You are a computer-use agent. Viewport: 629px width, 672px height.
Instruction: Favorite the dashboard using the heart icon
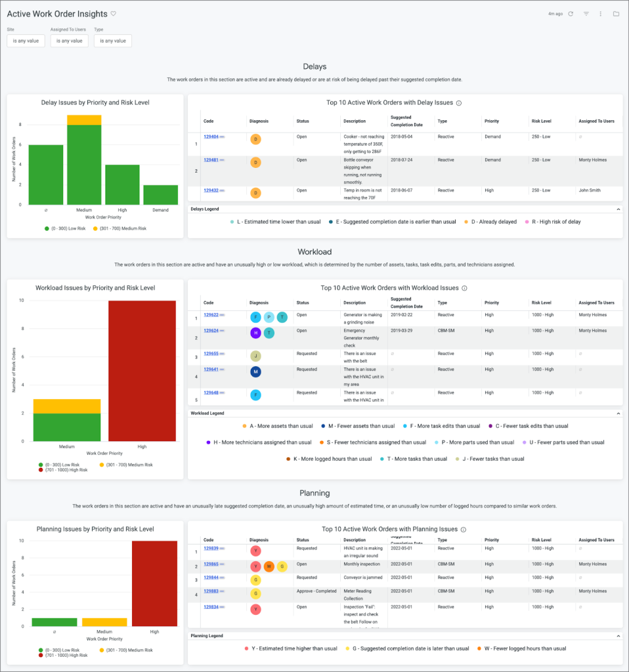point(115,13)
